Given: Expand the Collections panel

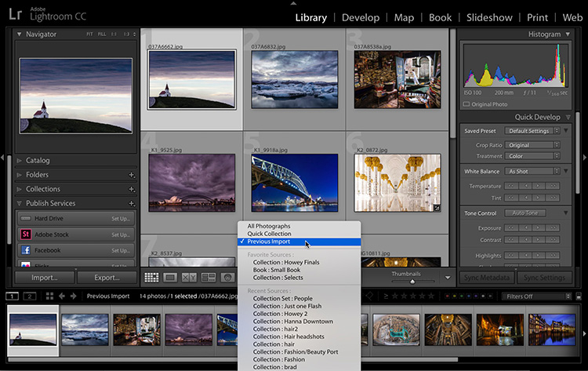Looking at the screenshot, I should click(19, 189).
